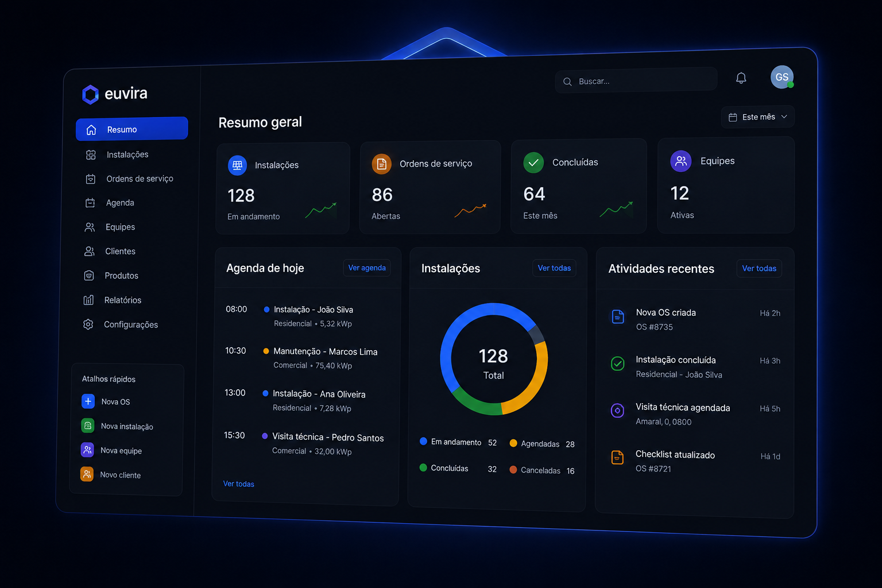Click the Configurações gear icon

[88, 324]
